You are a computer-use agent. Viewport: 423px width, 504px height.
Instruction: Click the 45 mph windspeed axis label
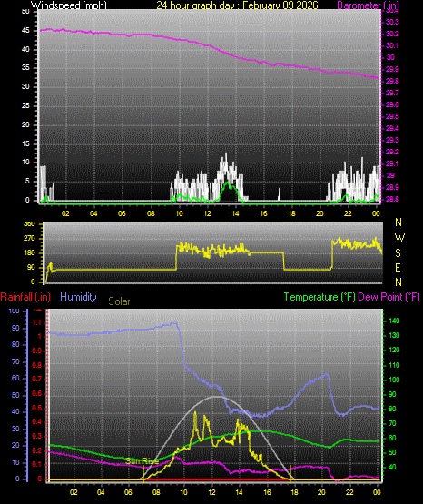[25, 31]
